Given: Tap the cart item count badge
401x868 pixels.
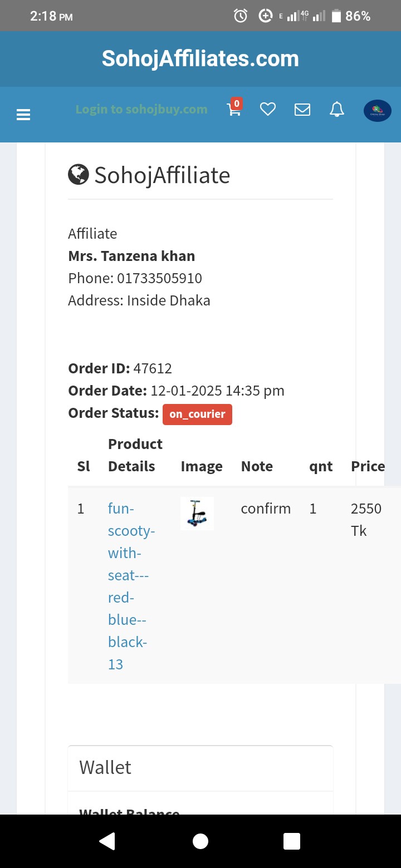Looking at the screenshot, I should click(237, 103).
